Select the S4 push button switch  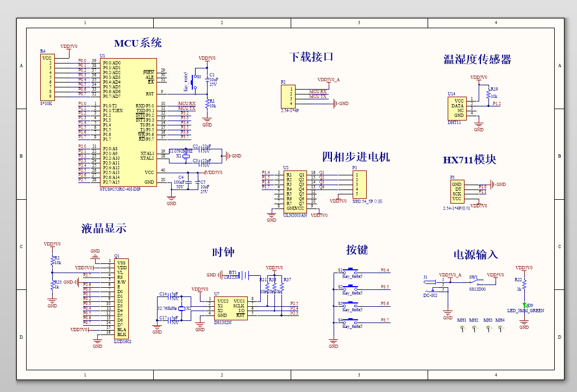click(x=350, y=320)
